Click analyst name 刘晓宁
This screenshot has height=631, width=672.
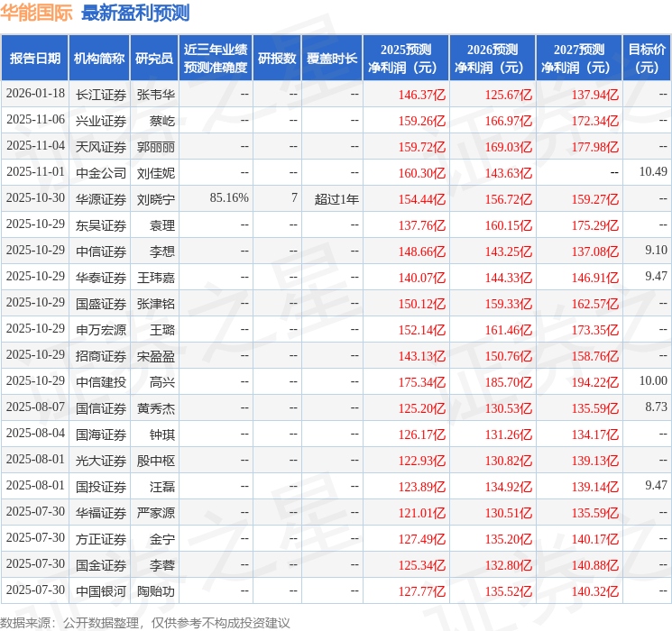(156, 199)
